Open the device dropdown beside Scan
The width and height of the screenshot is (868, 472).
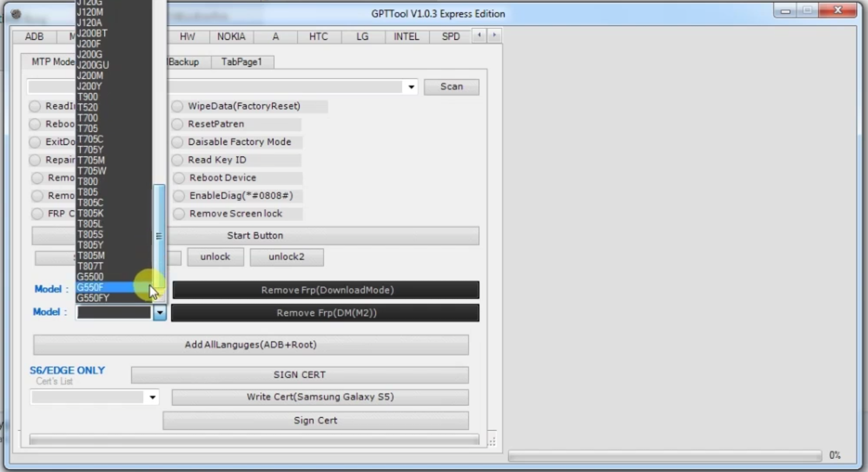(x=411, y=87)
